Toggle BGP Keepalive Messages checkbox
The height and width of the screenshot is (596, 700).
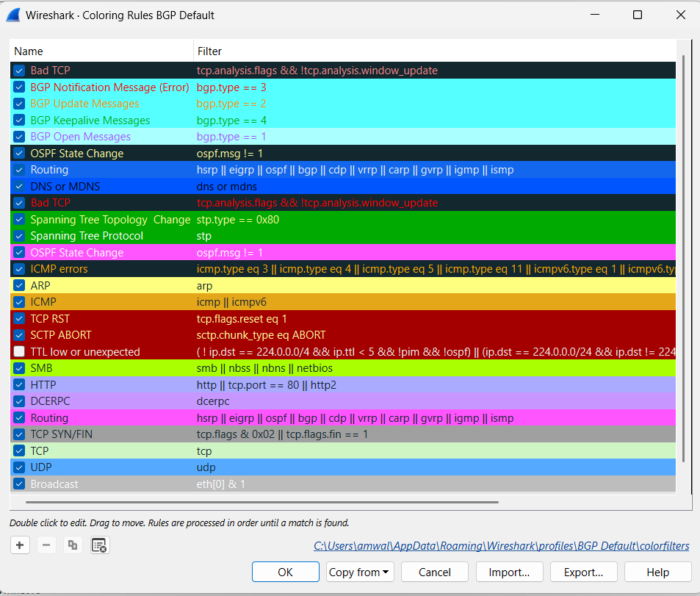coord(19,121)
